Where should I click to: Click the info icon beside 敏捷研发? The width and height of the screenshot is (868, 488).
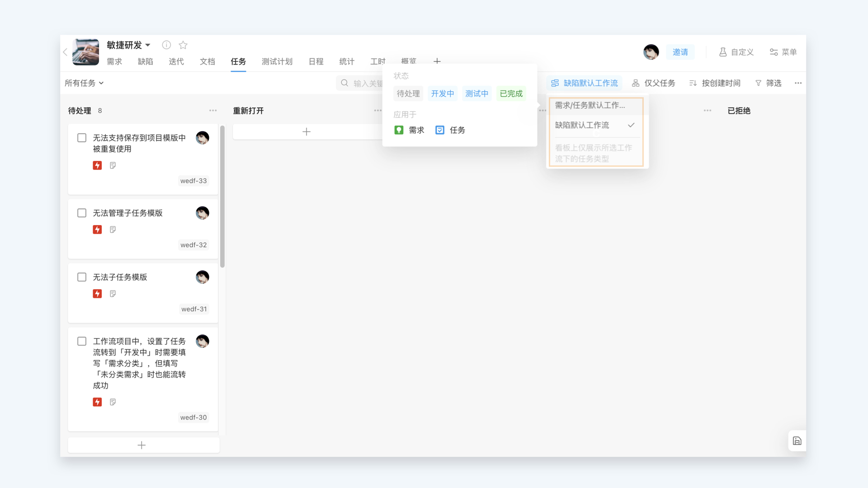click(x=166, y=45)
